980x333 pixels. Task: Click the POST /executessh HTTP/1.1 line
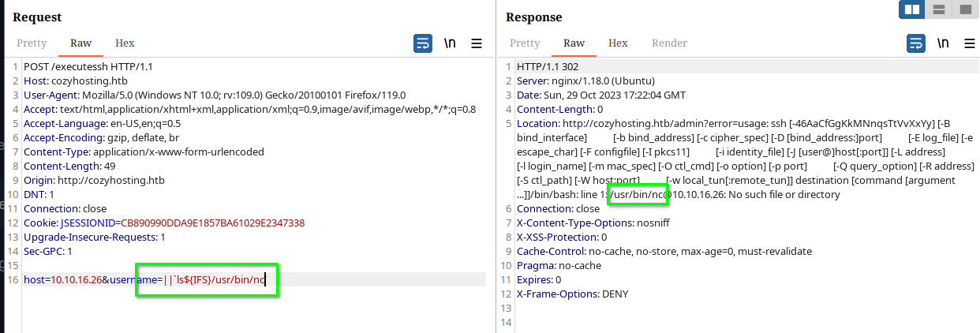[88, 66]
